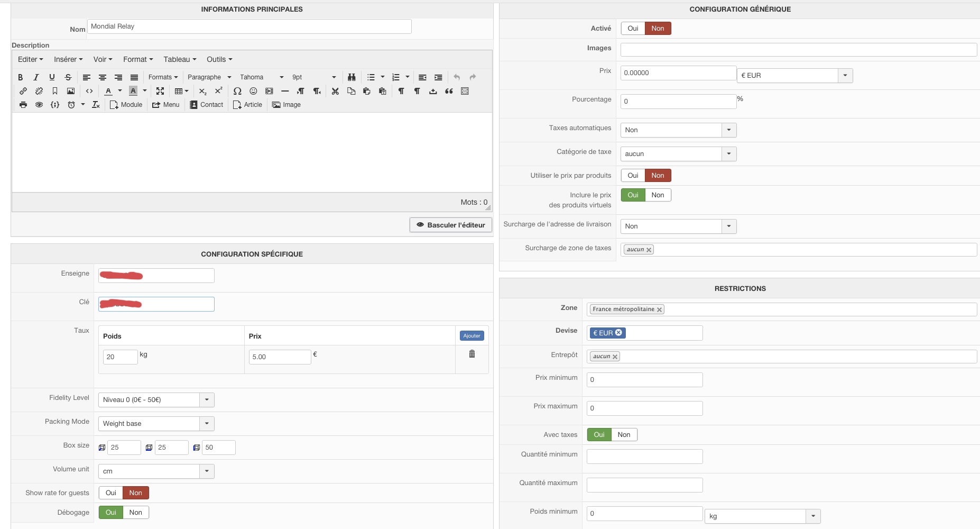Delete the rate row with the trash icon

472,354
